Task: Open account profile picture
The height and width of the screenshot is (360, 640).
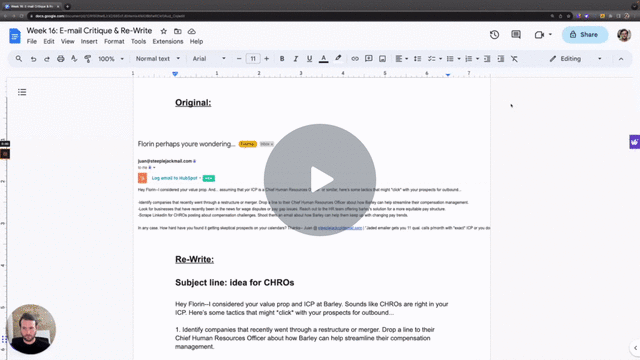Action: tap(624, 35)
